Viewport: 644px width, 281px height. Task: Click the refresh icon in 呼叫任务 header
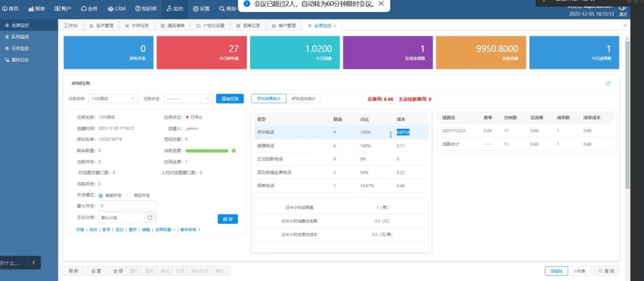(608, 83)
